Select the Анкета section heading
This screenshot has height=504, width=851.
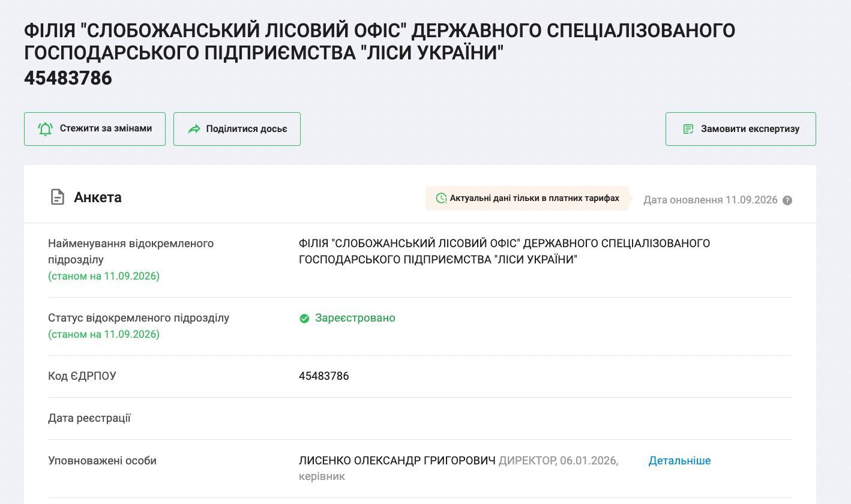pyautogui.click(x=98, y=197)
